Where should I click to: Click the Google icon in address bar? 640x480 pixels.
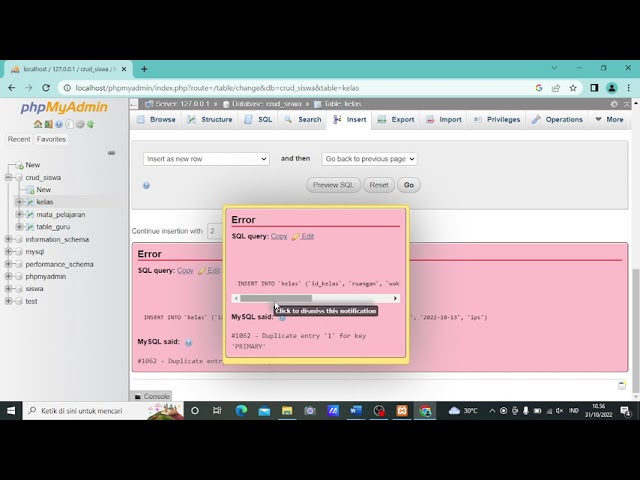(539, 88)
